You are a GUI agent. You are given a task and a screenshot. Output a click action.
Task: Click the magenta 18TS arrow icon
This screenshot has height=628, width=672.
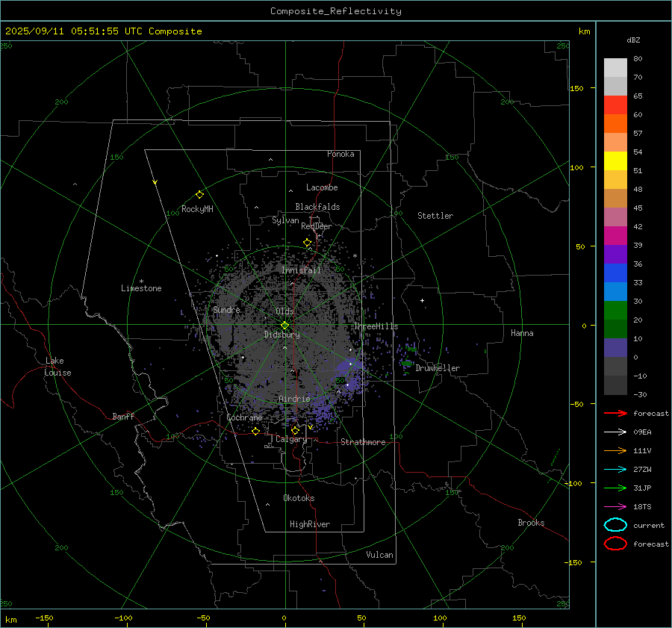(615, 507)
